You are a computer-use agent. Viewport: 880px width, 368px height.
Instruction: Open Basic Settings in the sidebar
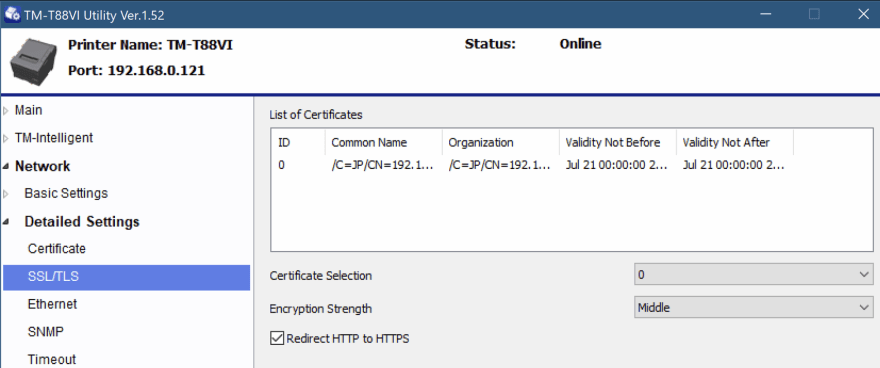(66, 194)
